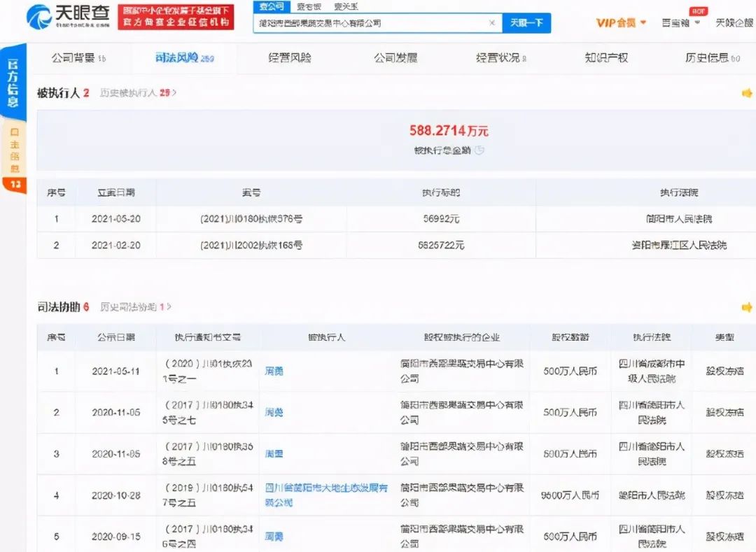
Task: Switch to the 经营风险 tab
Action: coord(289,58)
